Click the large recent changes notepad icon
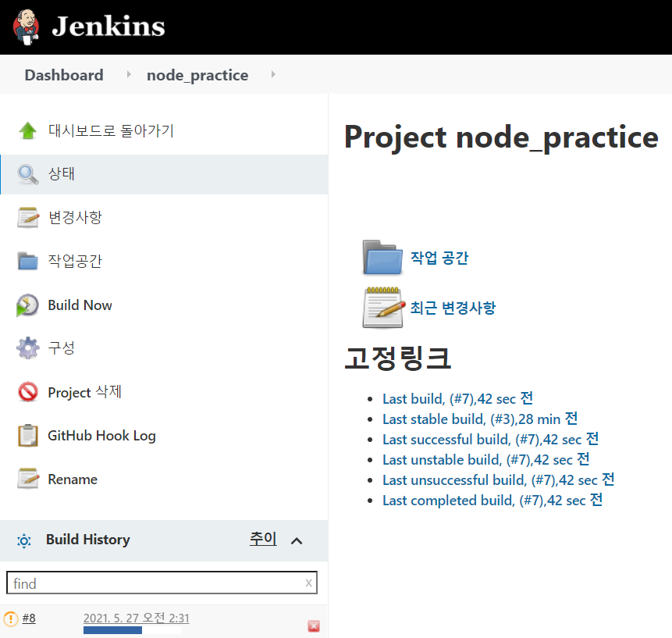This screenshot has width=672, height=638. tap(383, 308)
